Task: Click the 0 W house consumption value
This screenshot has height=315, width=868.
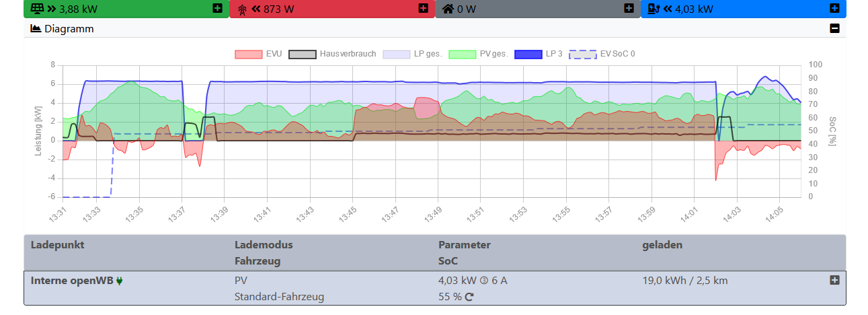Action: [x=467, y=9]
